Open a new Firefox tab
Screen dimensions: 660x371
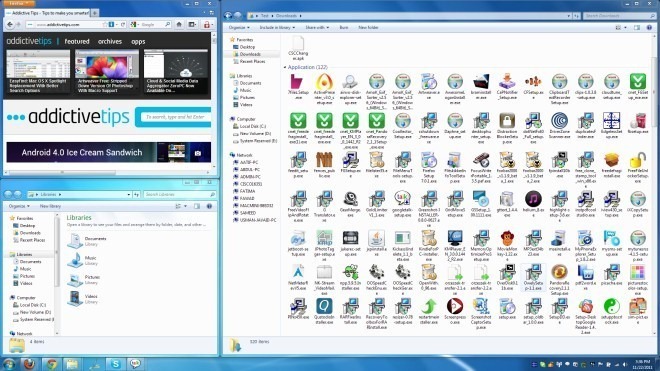click(95, 13)
